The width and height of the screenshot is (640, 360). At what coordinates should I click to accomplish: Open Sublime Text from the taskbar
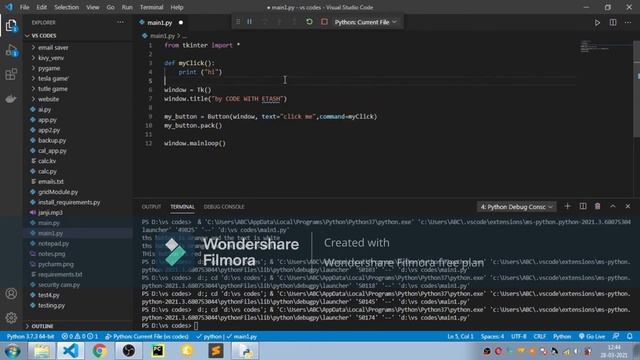[216, 351]
